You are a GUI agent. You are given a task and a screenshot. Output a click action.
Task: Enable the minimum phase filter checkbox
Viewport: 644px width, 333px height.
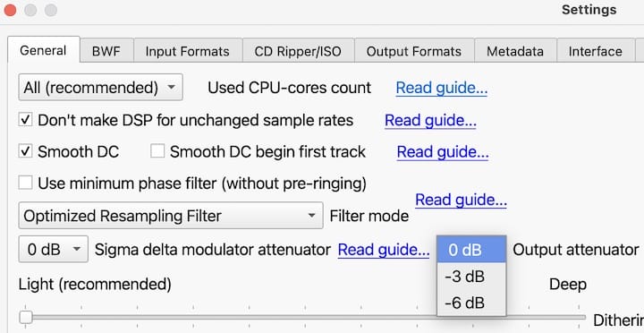[25, 183]
